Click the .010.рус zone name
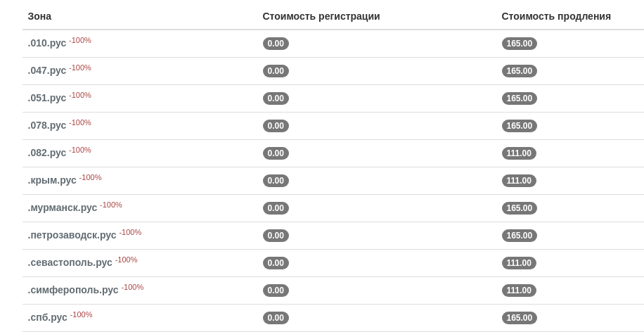 coord(47,44)
